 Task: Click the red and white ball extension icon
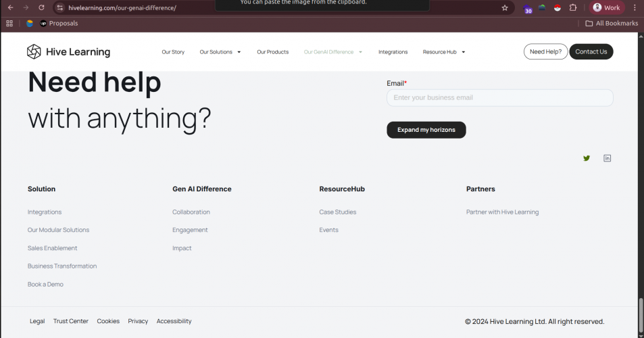558,8
